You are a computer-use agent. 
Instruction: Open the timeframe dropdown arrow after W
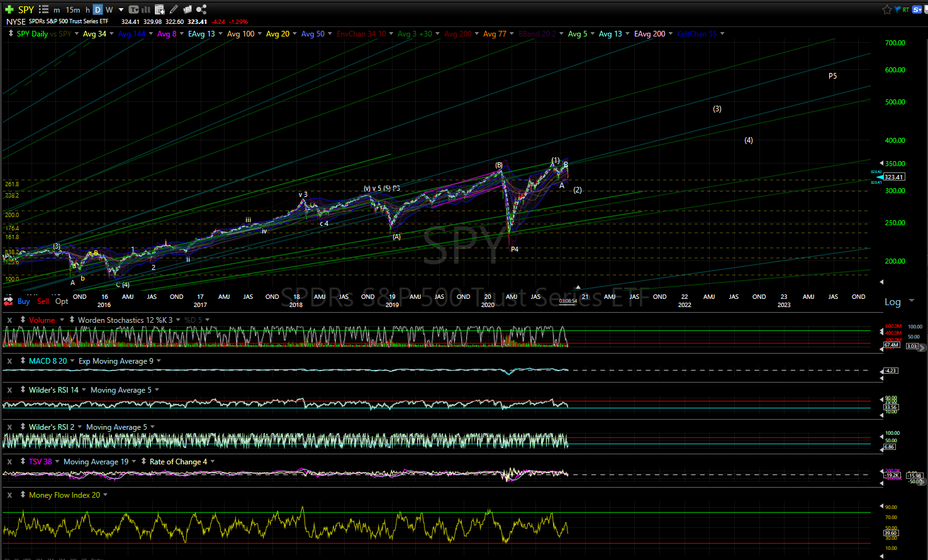pos(121,9)
